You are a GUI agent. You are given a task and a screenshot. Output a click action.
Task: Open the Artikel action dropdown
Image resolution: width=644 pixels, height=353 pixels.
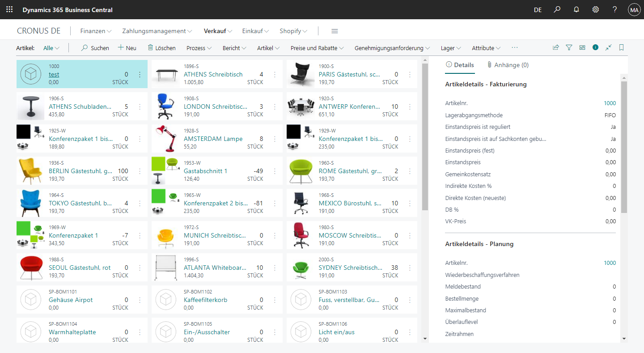(268, 48)
